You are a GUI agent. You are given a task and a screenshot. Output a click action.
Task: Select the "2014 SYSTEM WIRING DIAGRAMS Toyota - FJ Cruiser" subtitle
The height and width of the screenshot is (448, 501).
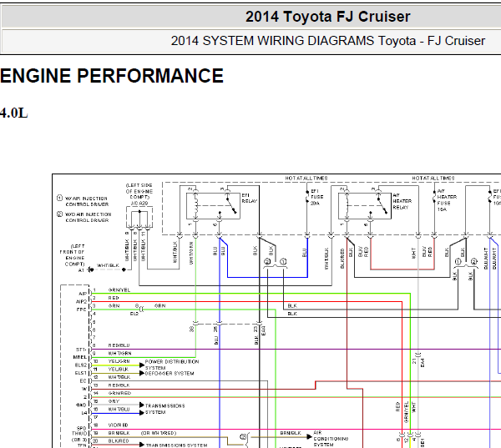[x=328, y=41]
